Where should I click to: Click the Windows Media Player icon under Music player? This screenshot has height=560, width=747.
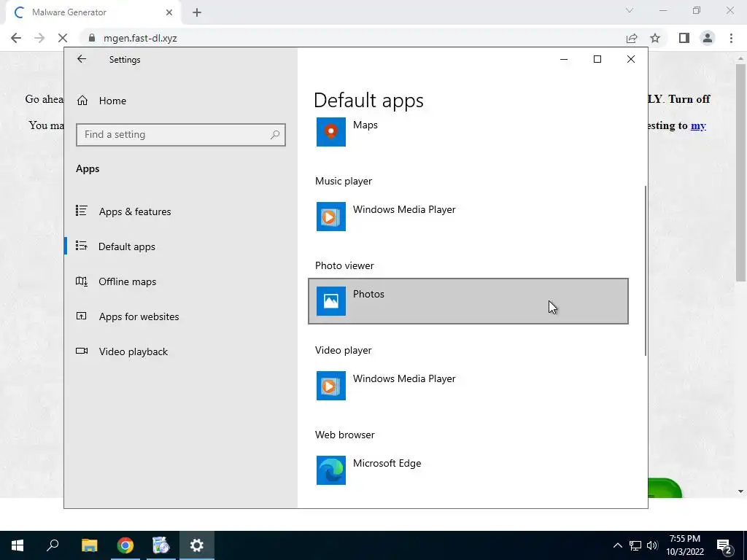click(331, 217)
